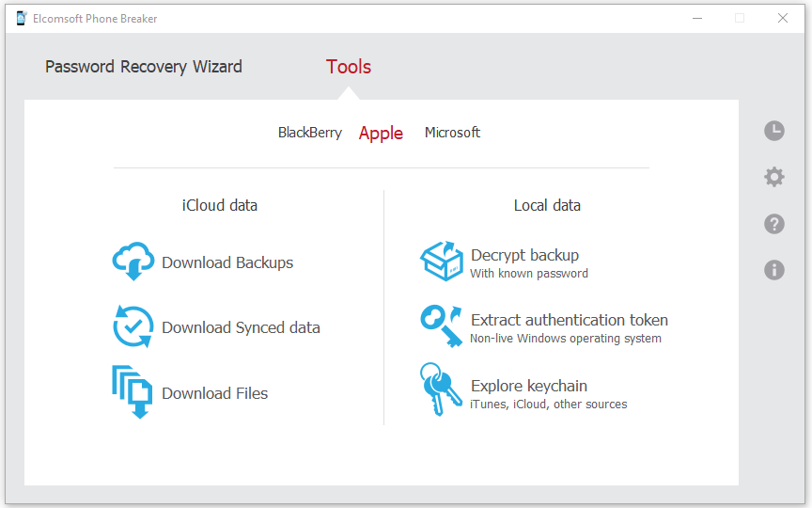This screenshot has width=812, height=508.
Task: Click the 'iCloud data' heading
Action: pos(220,205)
